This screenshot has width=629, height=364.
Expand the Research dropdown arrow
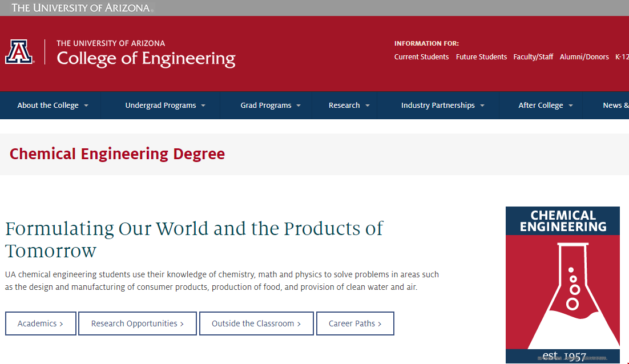[x=368, y=106]
